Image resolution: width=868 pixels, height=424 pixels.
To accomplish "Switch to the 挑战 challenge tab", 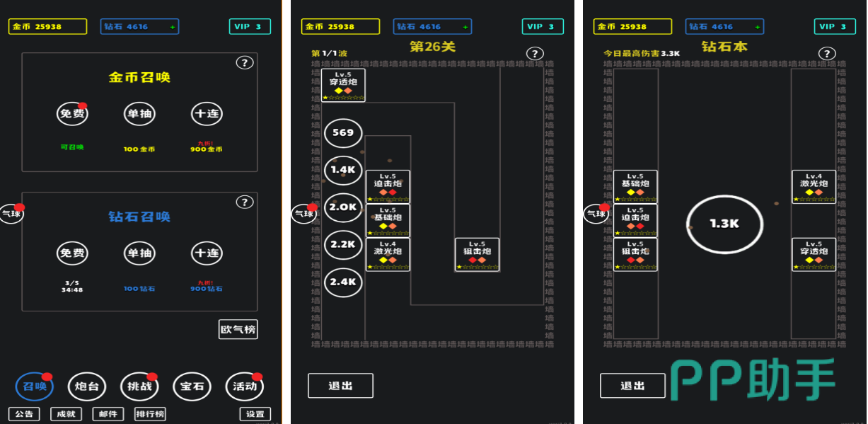I will (x=139, y=386).
